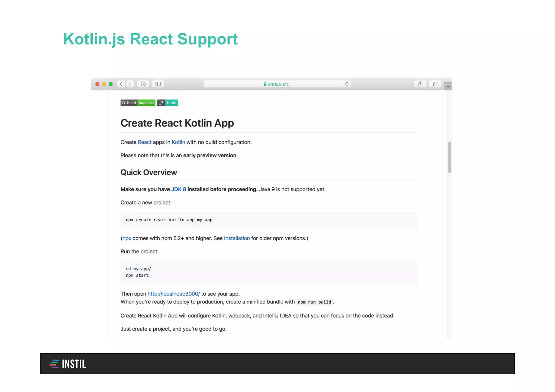This screenshot has height=392, width=555.
Task: Open the TC build success badge
Action: [x=138, y=103]
